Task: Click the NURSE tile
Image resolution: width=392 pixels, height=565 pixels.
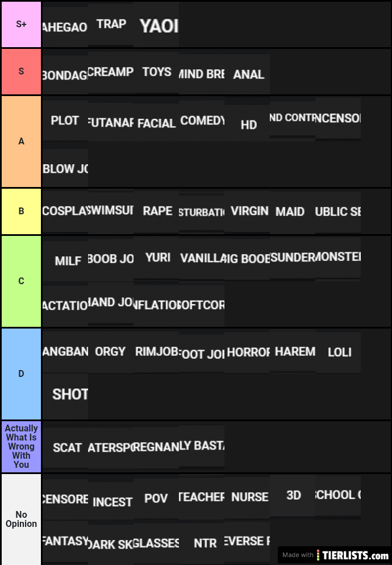Action: (247, 497)
